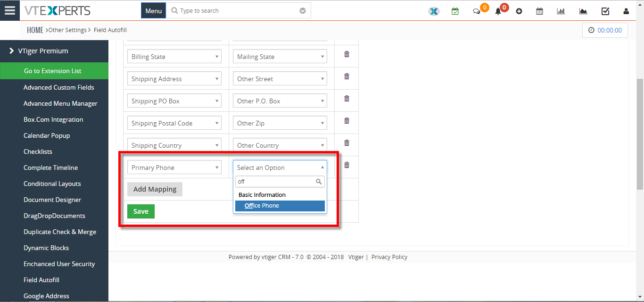Click Other Settings breadcrumb
The image size is (644, 302).
click(x=67, y=30)
